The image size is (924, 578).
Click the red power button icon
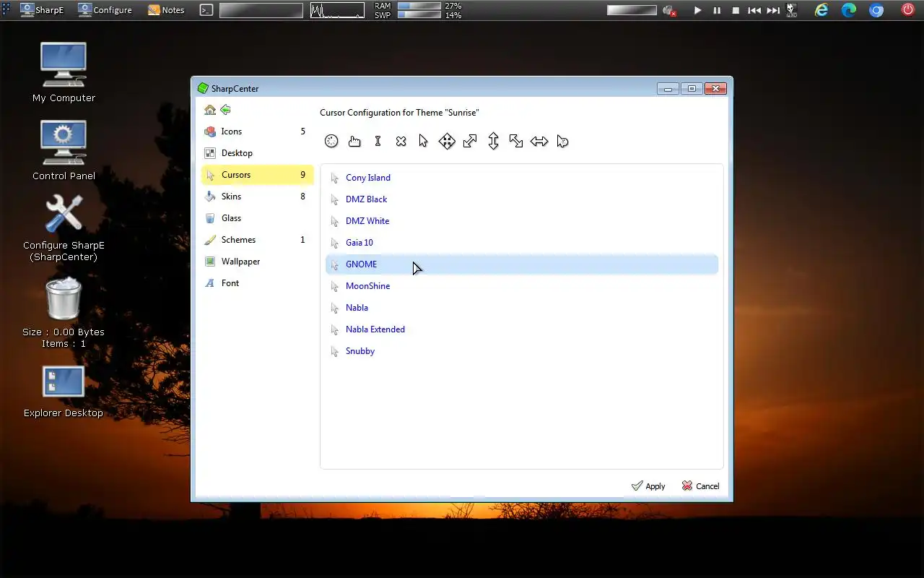click(909, 9)
